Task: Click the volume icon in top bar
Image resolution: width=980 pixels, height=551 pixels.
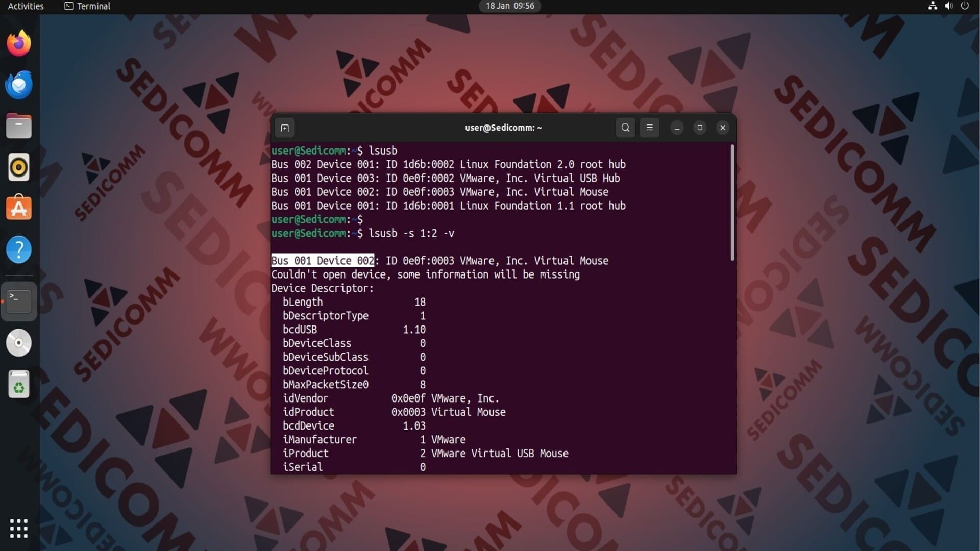Action: point(948,6)
